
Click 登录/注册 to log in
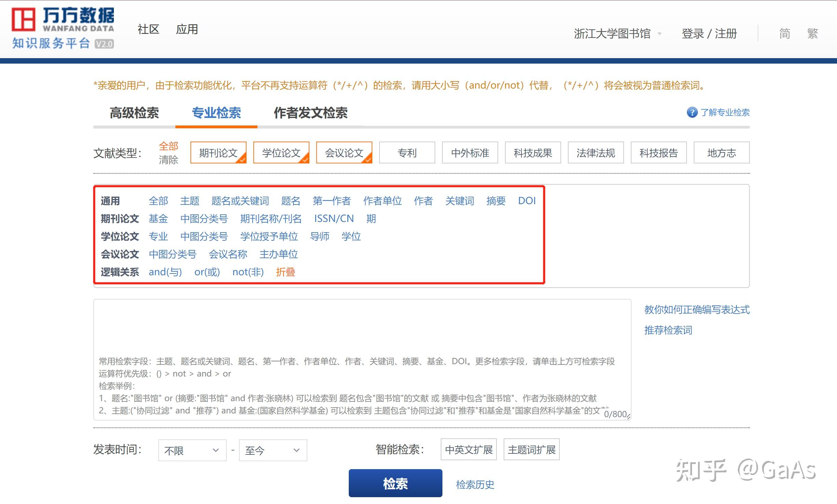[x=709, y=33]
